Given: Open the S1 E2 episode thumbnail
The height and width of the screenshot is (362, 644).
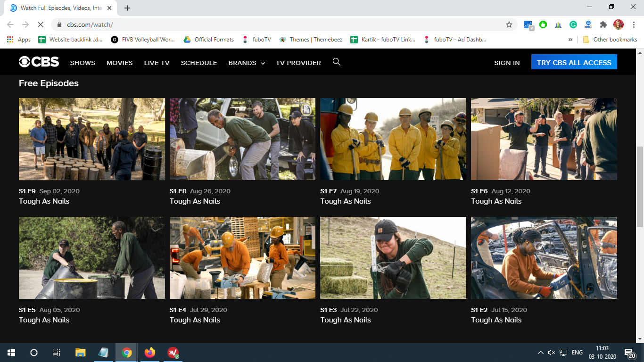Looking at the screenshot, I should coord(544,258).
